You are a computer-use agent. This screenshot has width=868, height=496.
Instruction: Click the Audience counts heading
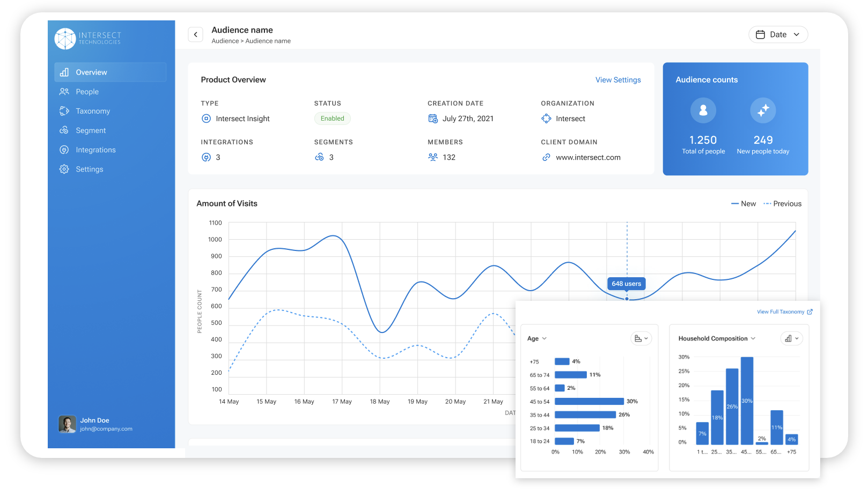coord(707,80)
